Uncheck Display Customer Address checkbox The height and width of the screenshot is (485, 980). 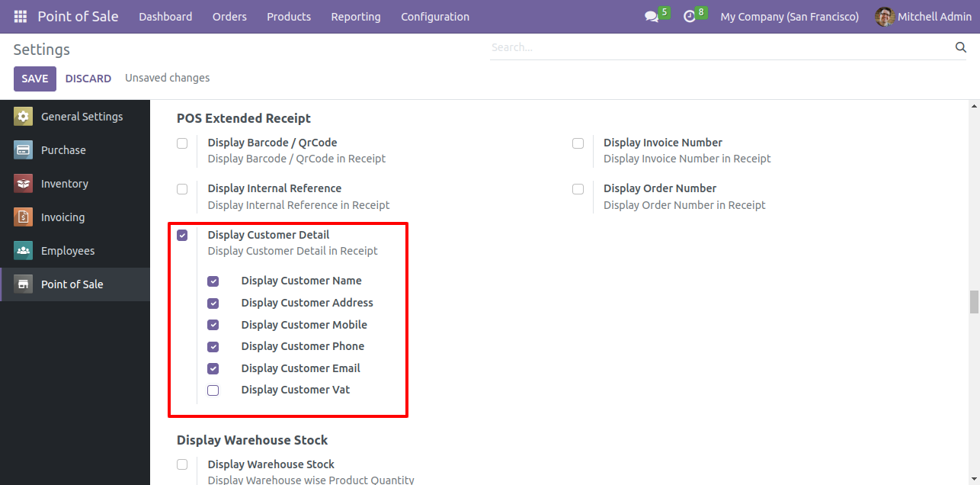coord(213,304)
